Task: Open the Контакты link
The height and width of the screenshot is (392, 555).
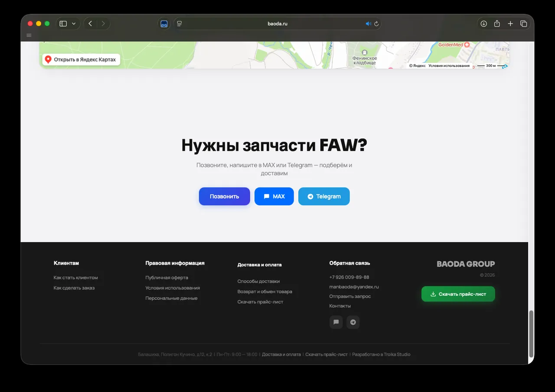Action: point(340,306)
